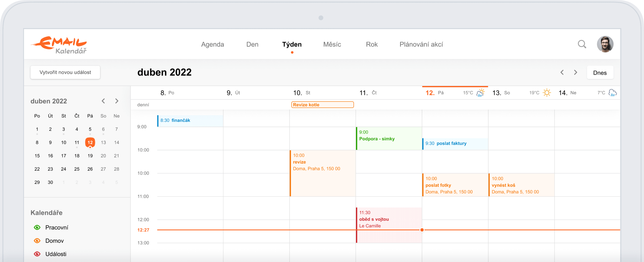Viewport: 644px width, 262px height.
Task: Select day 19 in the mini calendar
Action: coord(90,156)
